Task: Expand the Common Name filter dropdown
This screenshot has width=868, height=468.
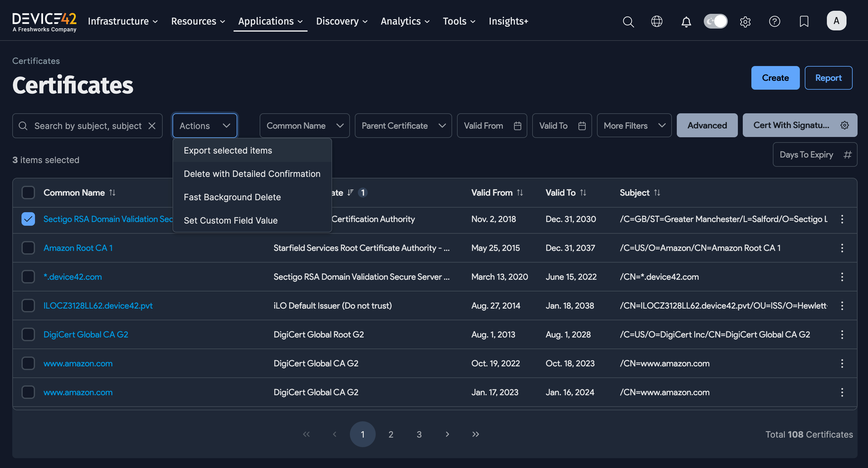Action: (x=304, y=126)
